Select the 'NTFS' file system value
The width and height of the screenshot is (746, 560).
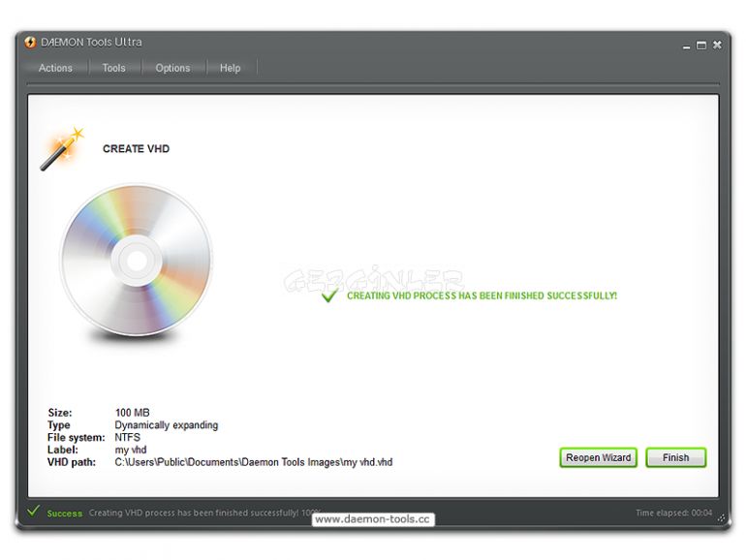click(128, 437)
